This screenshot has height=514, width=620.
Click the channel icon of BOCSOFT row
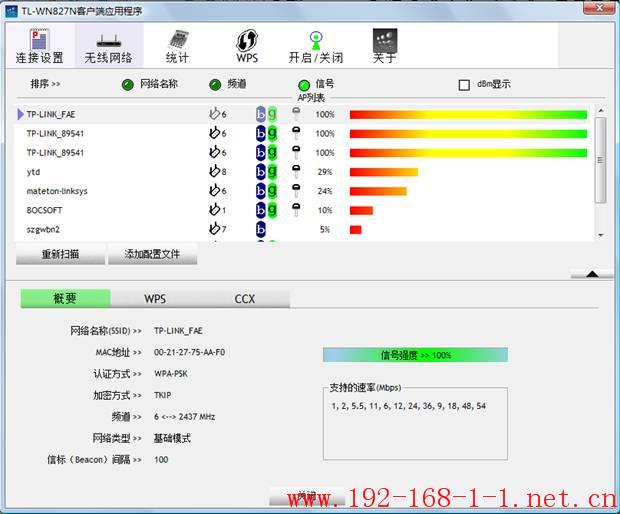click(214, 209)
